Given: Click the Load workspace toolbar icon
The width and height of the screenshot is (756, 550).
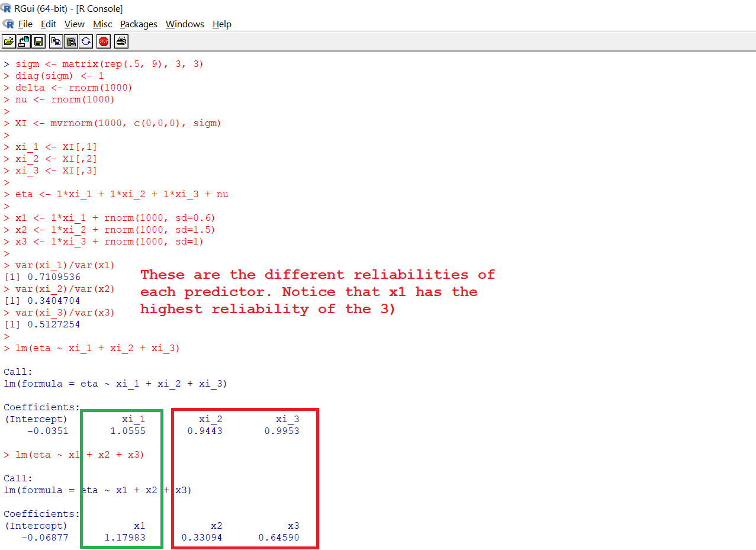Looking at the screenshot, I should click(x=24, y=41).
